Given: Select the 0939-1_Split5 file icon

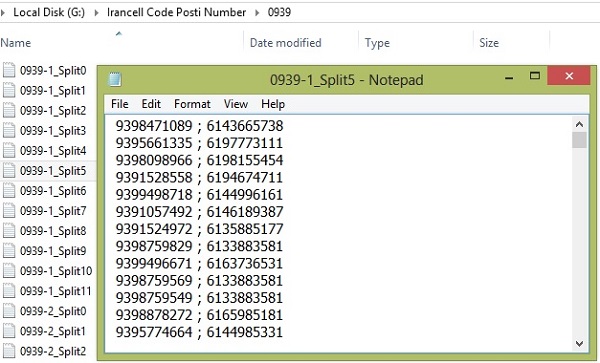Looking at the screenshot, I should (x=9, y=170).
